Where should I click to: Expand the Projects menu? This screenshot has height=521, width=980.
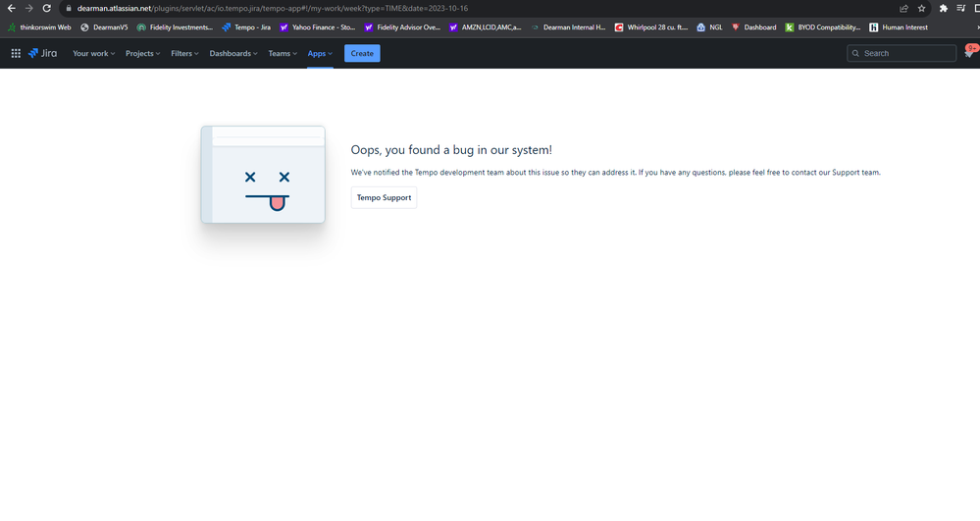pyautogui.click(x=142, y=53)
